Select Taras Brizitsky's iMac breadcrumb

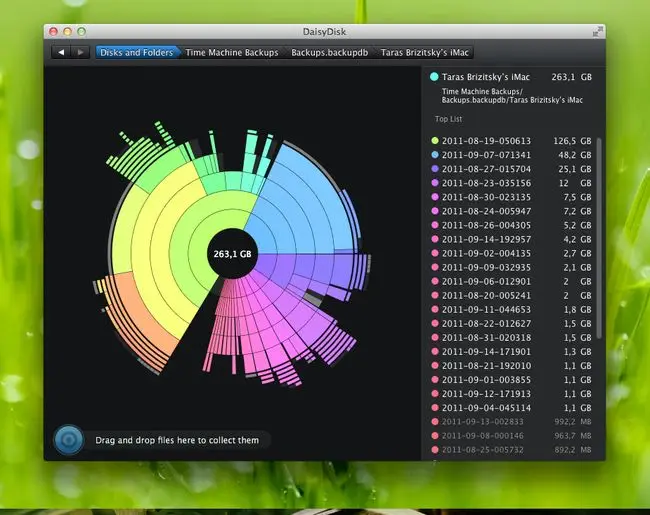point(424,52)
